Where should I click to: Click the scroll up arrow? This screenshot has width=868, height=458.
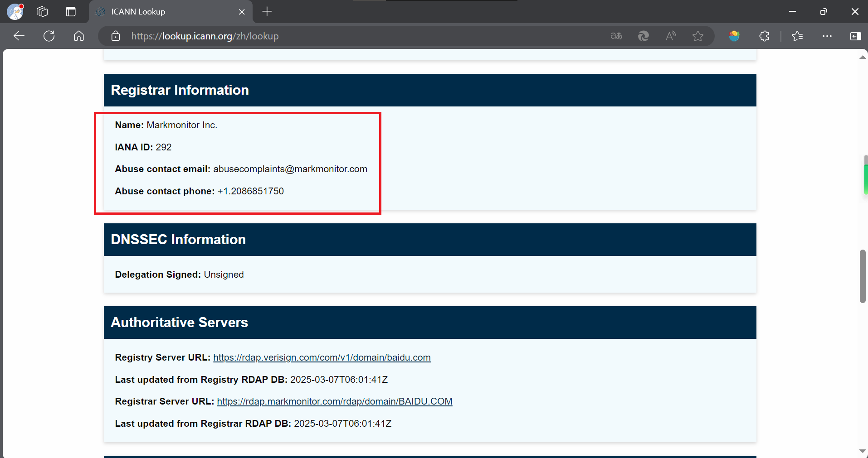863,57
